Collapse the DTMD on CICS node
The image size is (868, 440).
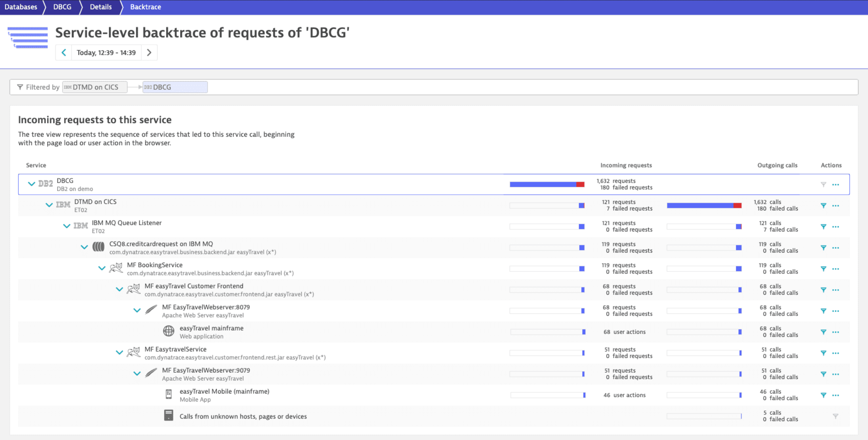49,205
